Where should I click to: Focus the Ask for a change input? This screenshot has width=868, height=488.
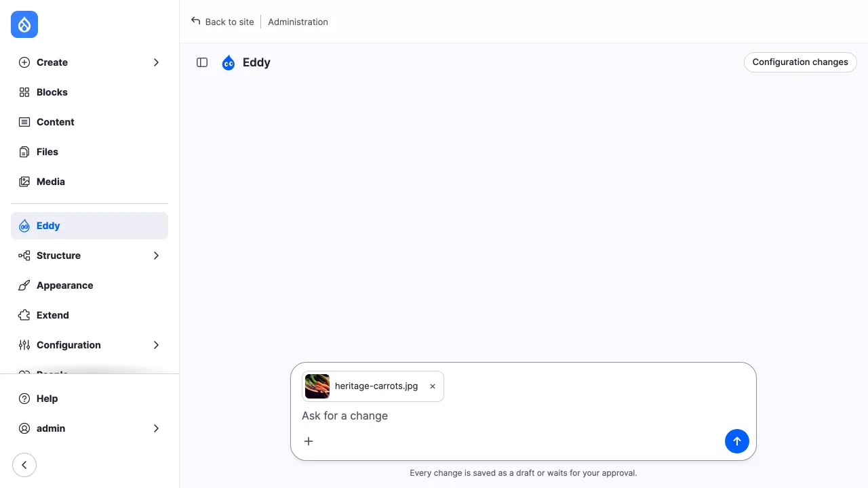[x=524, y=415]
